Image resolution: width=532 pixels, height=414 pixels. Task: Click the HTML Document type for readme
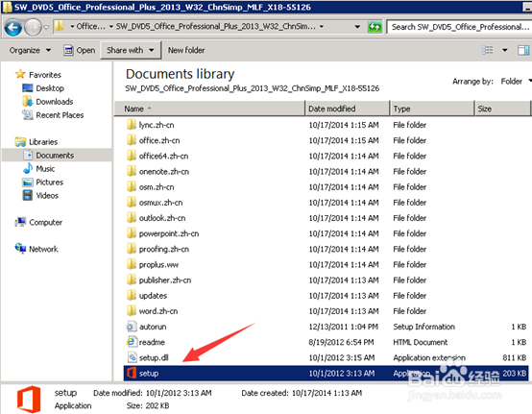[x=421, y=342]
